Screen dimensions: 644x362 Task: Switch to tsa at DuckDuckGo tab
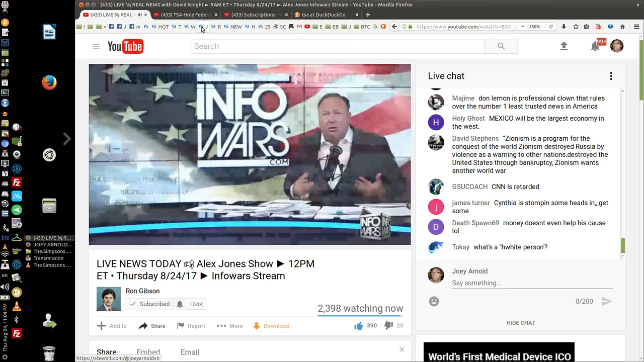[x=326, y=15]
